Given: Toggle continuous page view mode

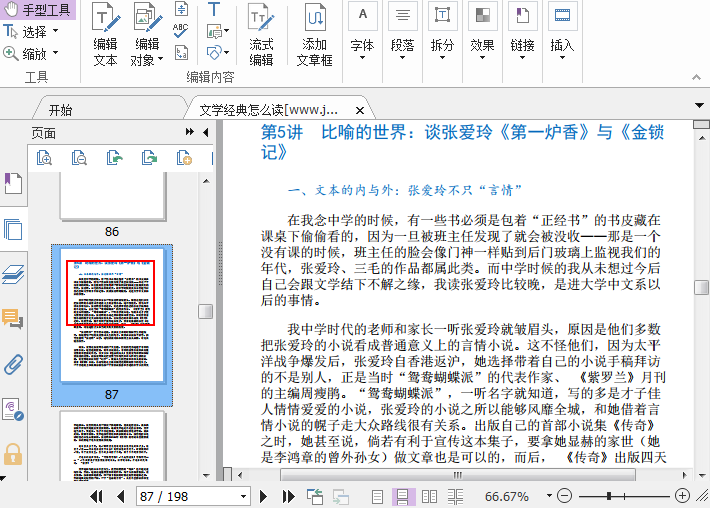Looking at the screenshot, I should coord(403,497).
